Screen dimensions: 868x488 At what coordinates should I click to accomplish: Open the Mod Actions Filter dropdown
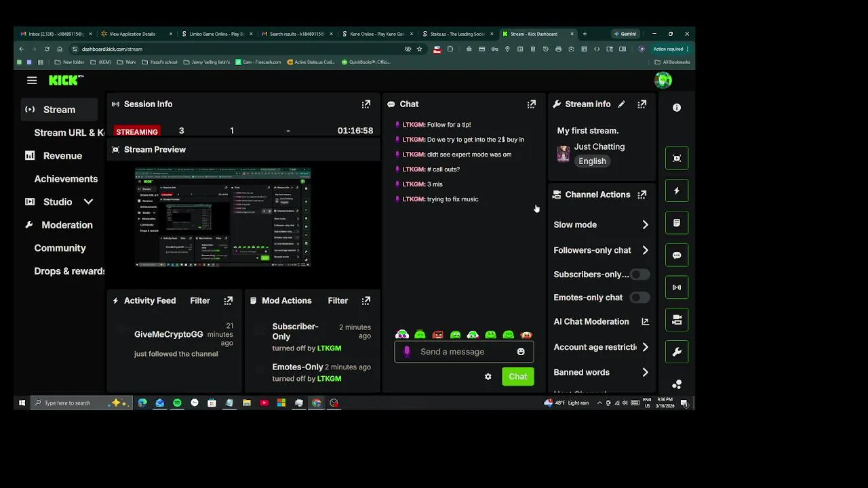[338, 301]
